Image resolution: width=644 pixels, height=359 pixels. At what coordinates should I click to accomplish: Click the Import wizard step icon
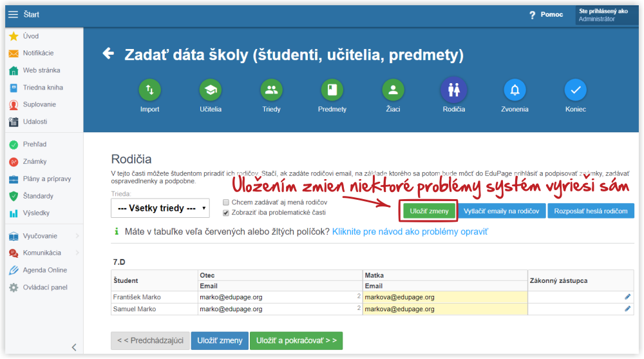149,90
